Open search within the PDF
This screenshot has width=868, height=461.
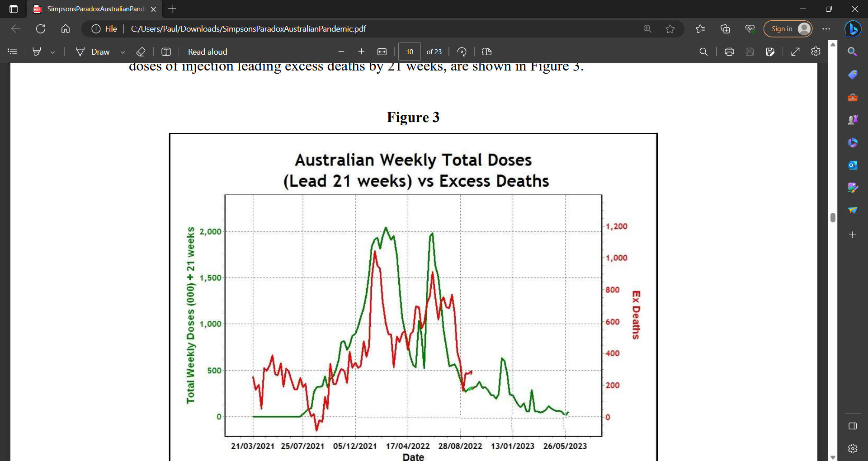(x=703, y=52)
